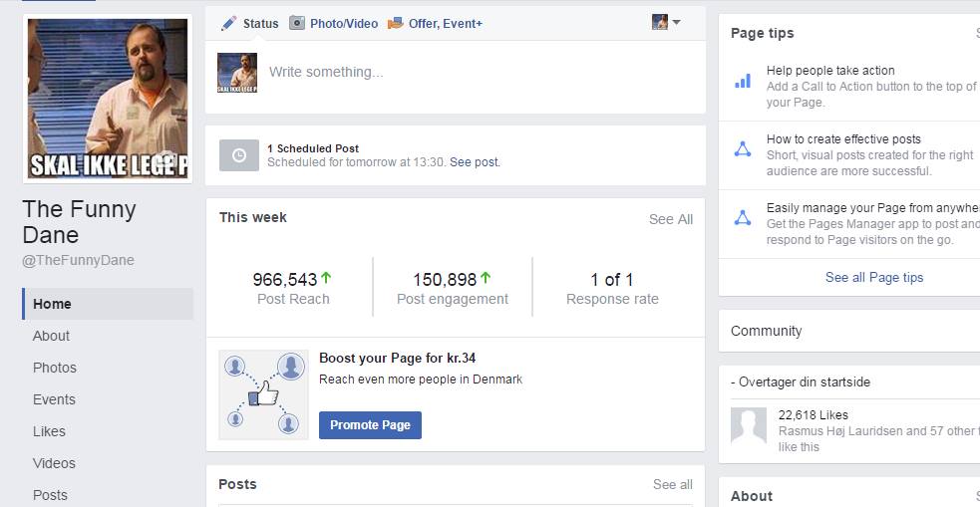This screenshot has height=507, width=980.
Task: Click See all Page tips link
Action: (873, 277)
